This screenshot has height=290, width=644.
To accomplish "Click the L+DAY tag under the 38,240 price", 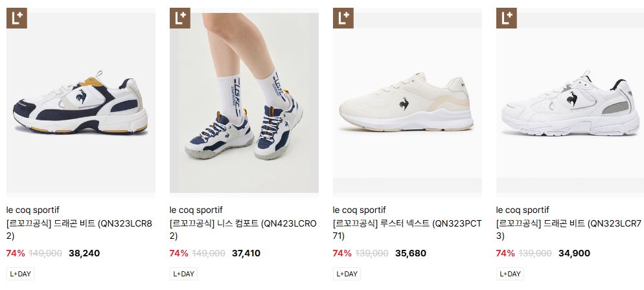I will [x=20, y=274].
